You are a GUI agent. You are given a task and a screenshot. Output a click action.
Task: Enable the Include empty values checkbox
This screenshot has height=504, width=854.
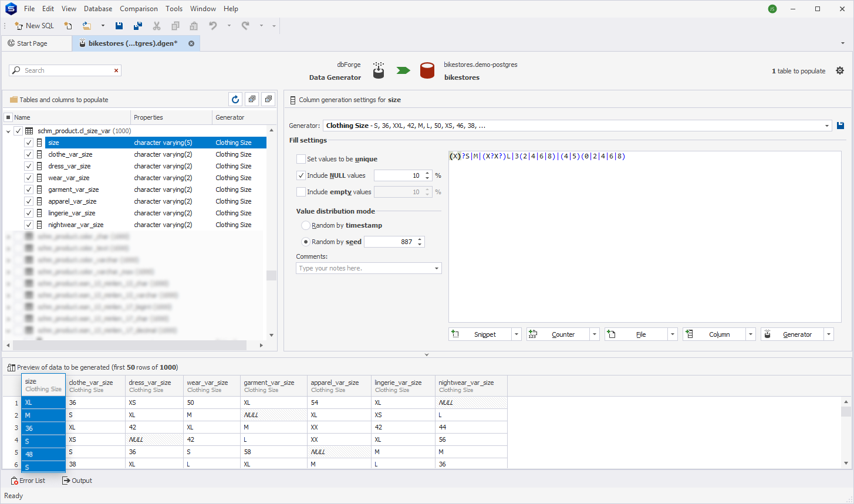pos(301,192)
